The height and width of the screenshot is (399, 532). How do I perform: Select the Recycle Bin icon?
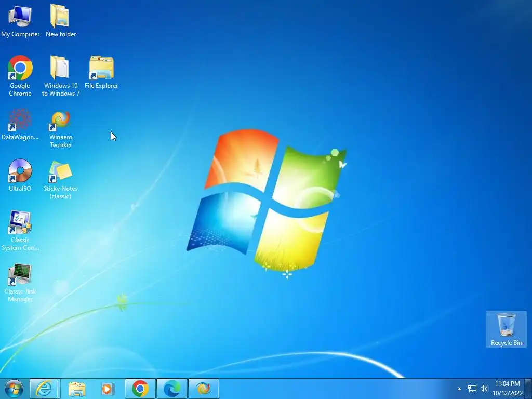[506, 329]
